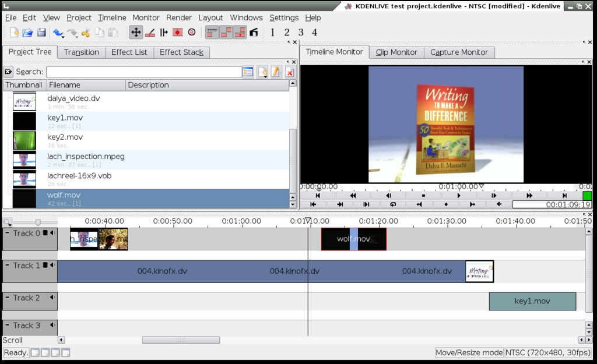Click the edit clip pencil icon
Screen dimensions: 597x364
pyautogui.click(x=276, y=72)
